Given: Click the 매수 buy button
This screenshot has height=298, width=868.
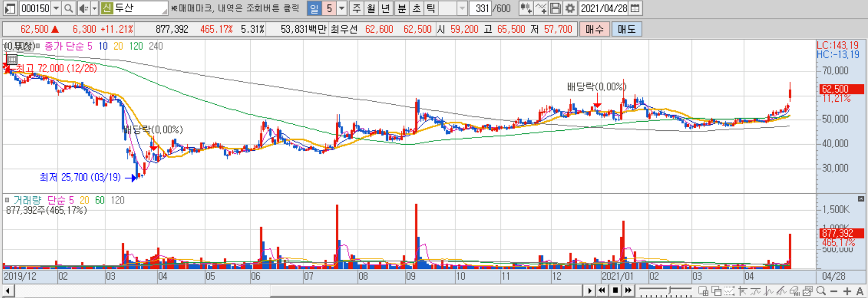Looking at the screenshot, I should [594, 29].
